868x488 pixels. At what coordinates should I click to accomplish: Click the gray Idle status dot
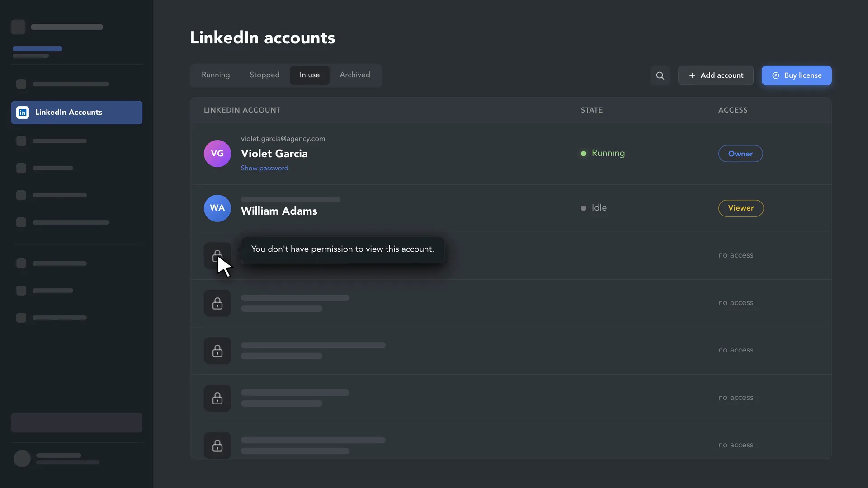pyautogui.click(x=584, y=208)
